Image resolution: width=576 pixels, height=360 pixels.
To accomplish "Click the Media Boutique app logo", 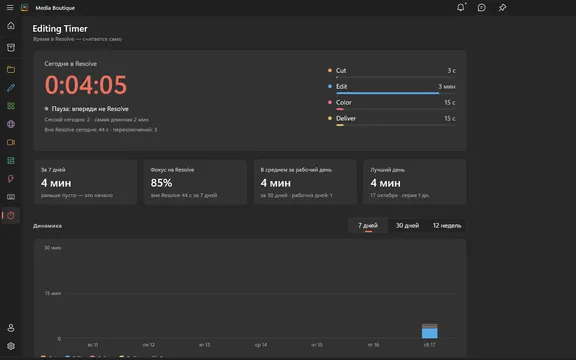I will point(24,7).
